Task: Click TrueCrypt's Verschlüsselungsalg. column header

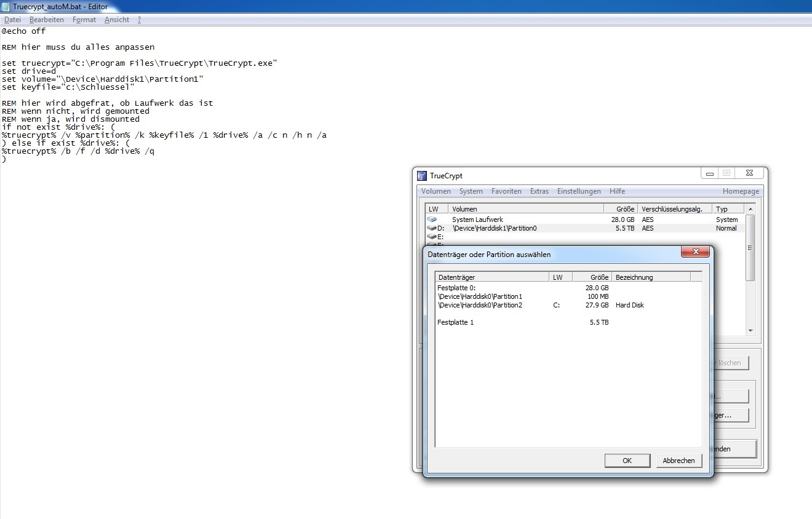Action: tap(675, 209)
